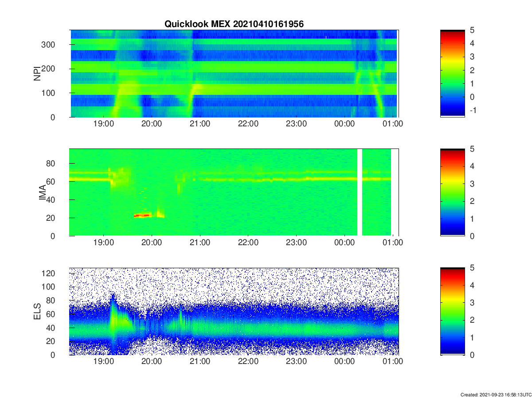
Task: Click the "IMA" y-axis label
Action: coord(43,192)
